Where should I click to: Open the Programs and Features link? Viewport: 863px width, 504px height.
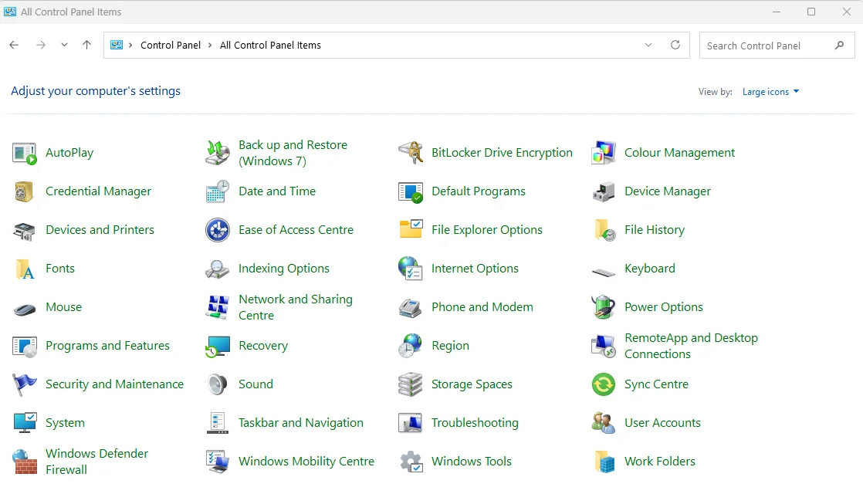click(x=108, y=346)
